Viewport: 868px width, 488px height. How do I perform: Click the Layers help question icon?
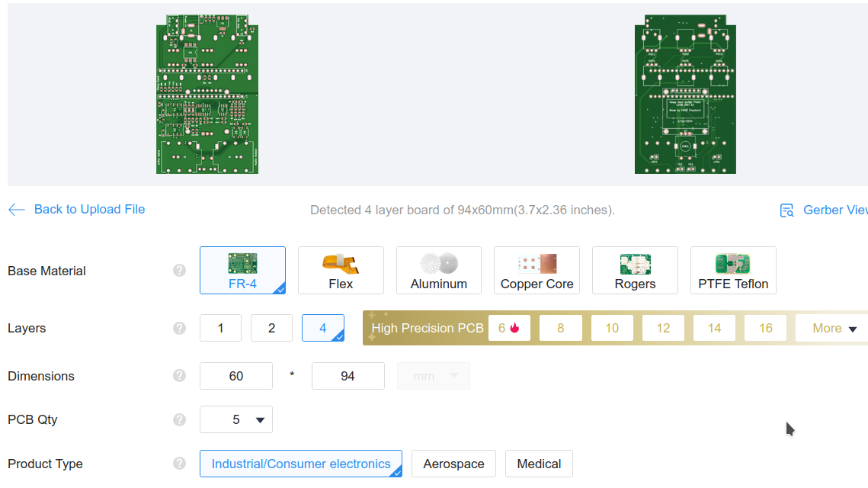click(179, 328)
